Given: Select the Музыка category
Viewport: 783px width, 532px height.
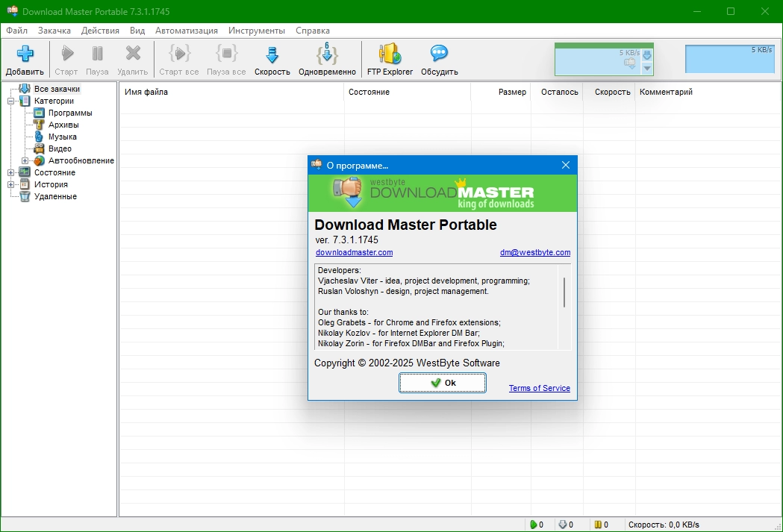Looking at the screenshot, I should [63, 137].
